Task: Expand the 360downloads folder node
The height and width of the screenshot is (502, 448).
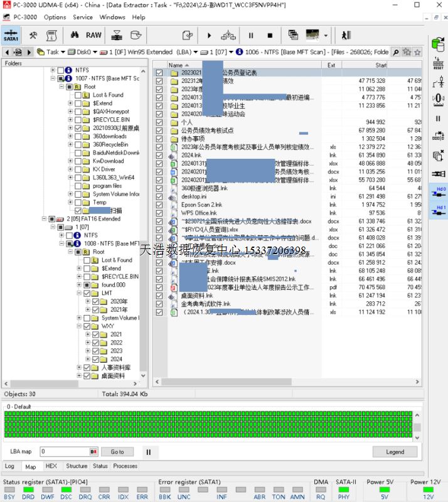Action: (x=70, y=136)
